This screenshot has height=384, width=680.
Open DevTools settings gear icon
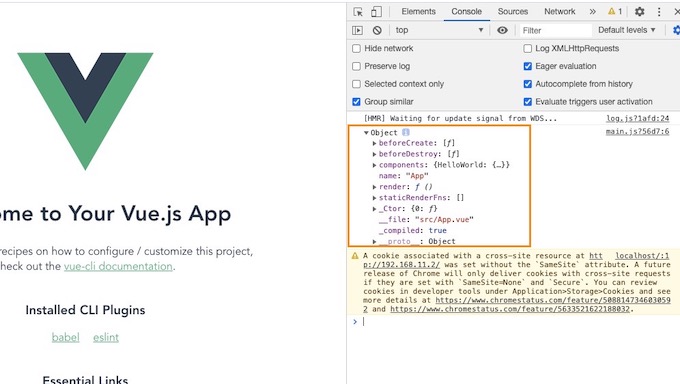(639, 12)
